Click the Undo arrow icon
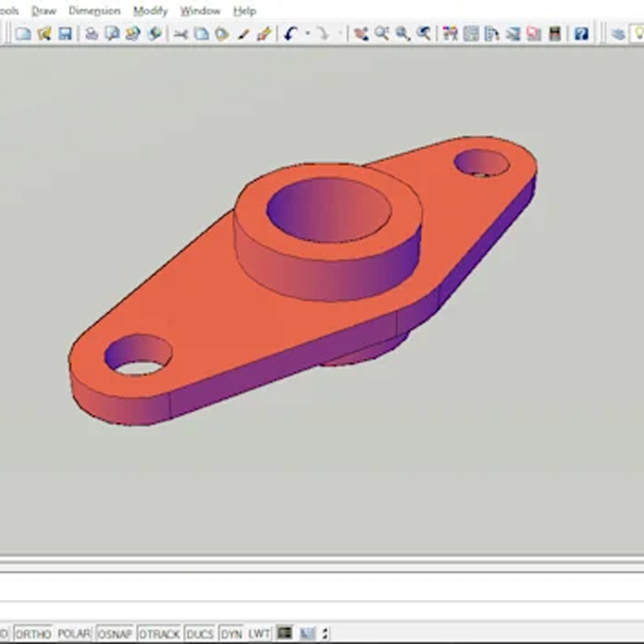The width and height of the screenshot is (644, 644). coord(290,34)
